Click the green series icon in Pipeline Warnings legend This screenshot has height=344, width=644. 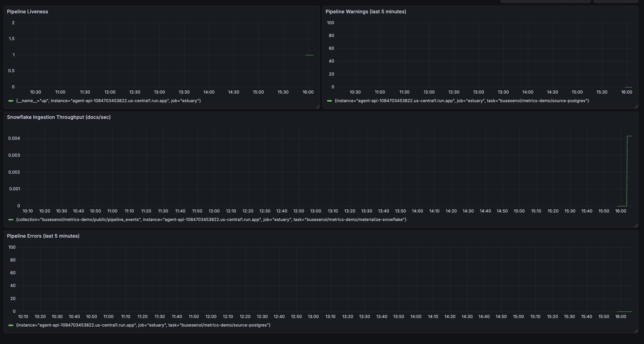pyautogui.click(x=330, y=101)
